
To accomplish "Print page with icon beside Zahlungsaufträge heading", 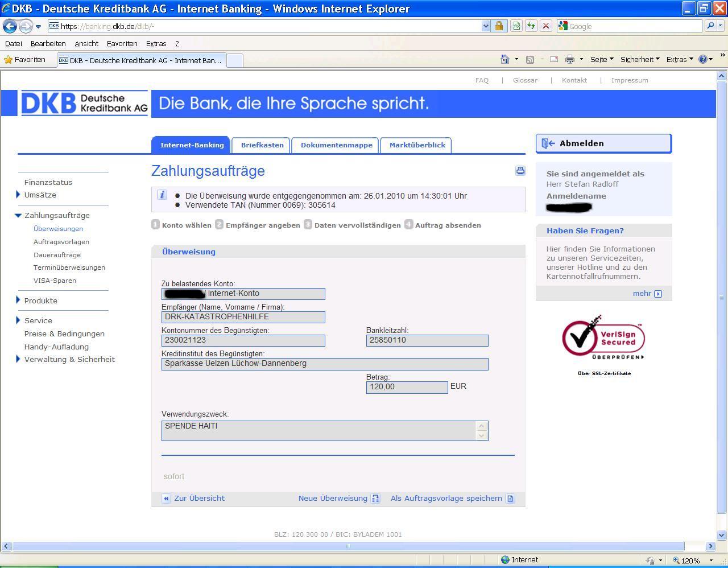I will pos(520,170).
